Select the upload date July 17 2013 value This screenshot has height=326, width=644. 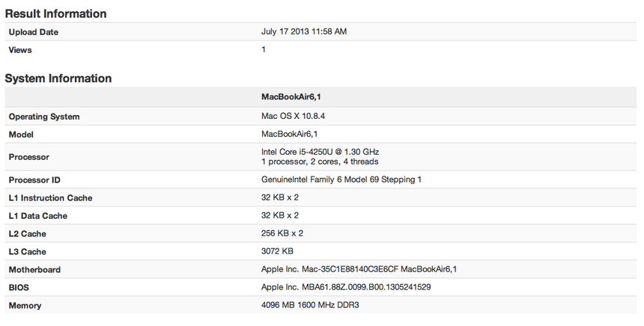[303, 32]
